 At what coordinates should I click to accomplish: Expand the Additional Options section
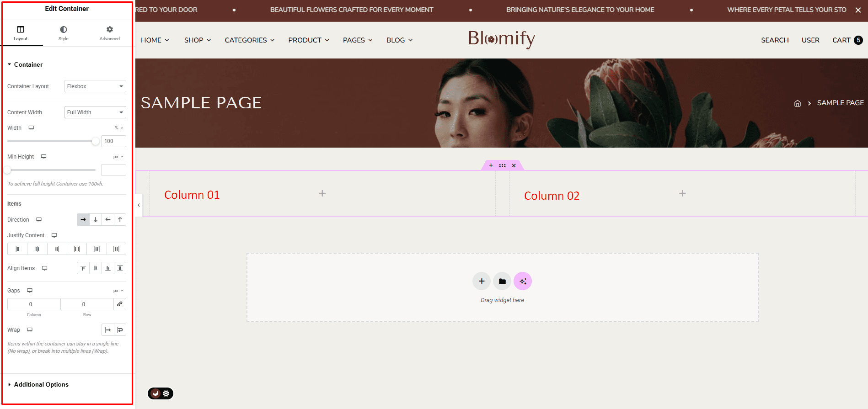coord(38,384)
